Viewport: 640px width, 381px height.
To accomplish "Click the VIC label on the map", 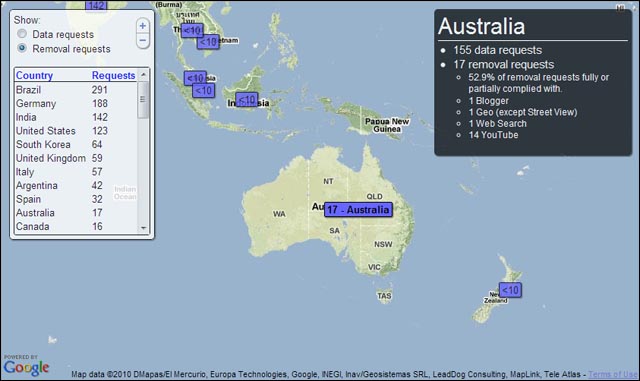I will pyautogui.click(x=374, y=267).
